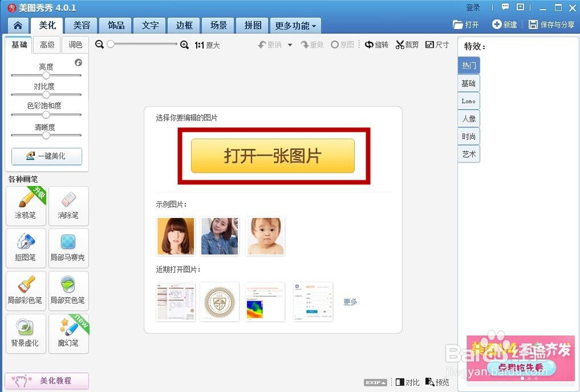Image resolution: width=580 pixels, height=392 pixels.
Task: Select the 局部马赛克 mosaic tool
Action: [x=68, y=248]
